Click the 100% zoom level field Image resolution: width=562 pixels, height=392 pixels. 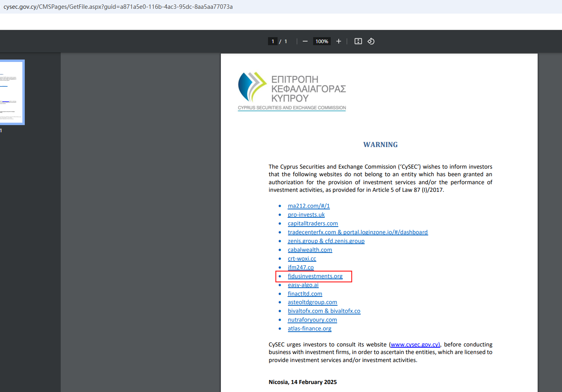322,41
